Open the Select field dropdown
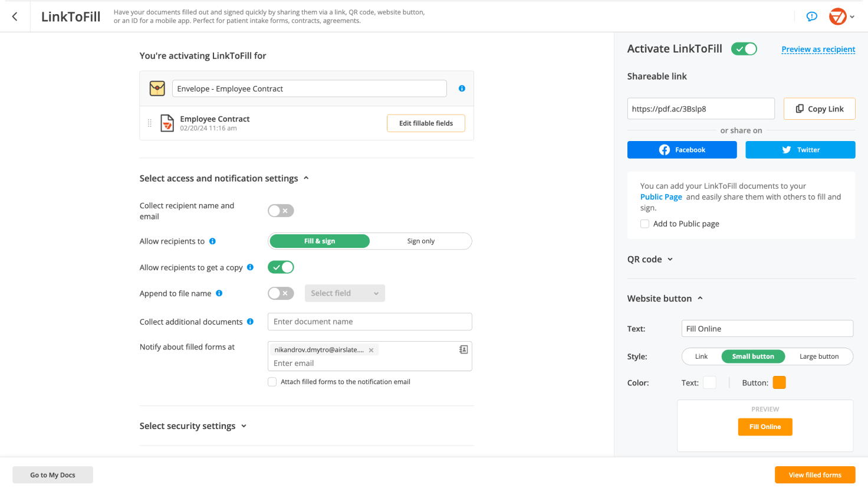868x491 pixels. [x=345, y=293]
